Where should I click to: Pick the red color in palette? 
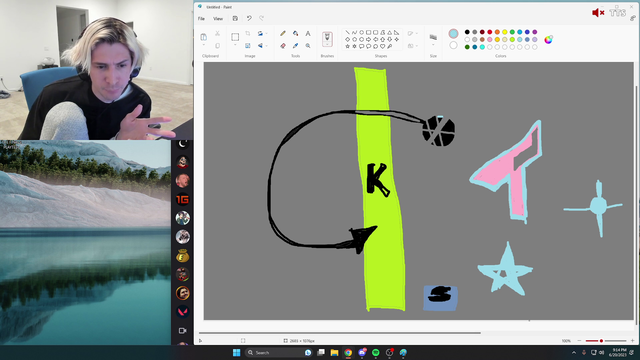pos(490,32)
